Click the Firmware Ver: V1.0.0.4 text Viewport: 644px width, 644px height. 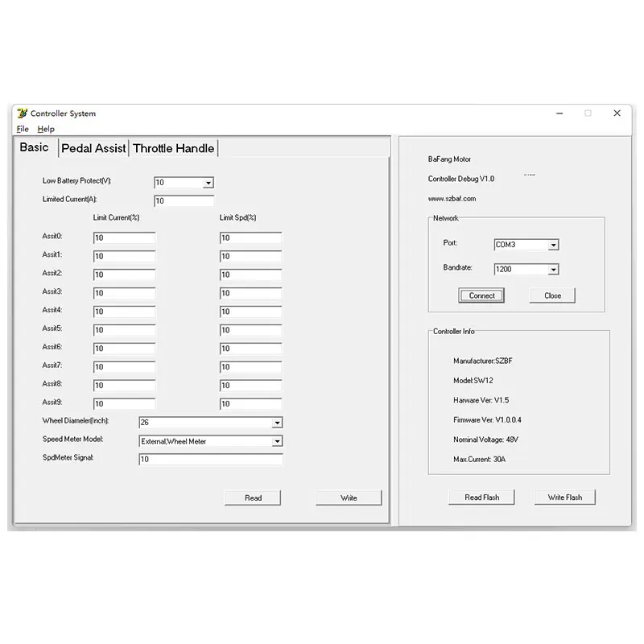pyautogui.click(x=487, y=420)
